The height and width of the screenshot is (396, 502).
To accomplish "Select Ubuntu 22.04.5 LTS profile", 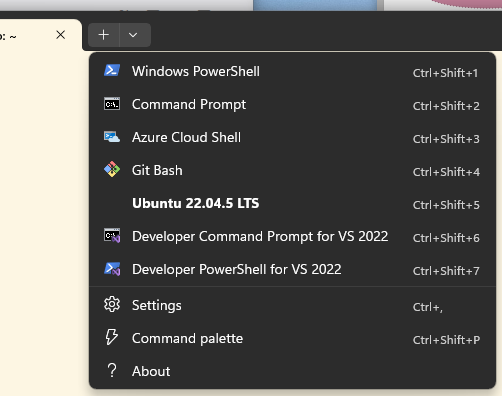I will (292, 203).
